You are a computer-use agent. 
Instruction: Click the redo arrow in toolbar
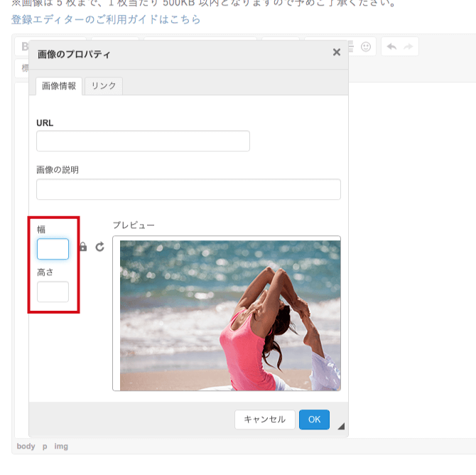click(x=409, y=47)
